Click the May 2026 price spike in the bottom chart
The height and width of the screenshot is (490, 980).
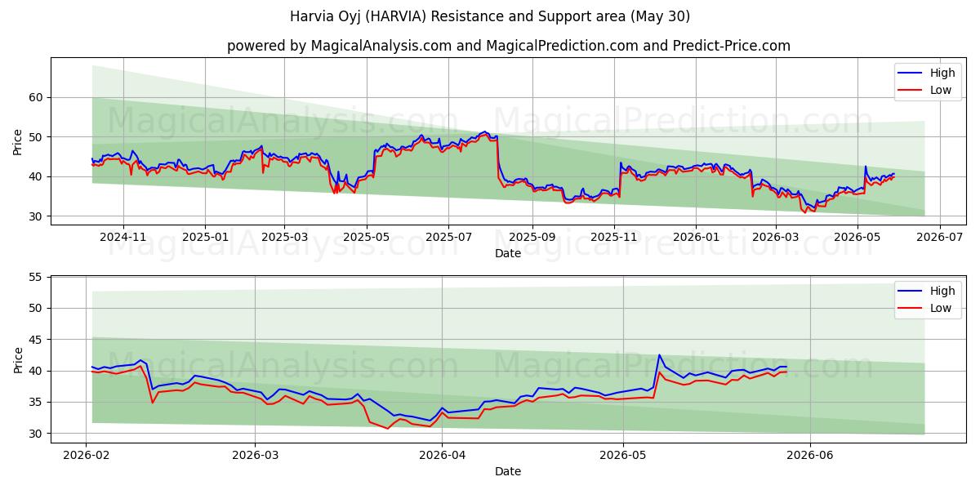(659, 356)
